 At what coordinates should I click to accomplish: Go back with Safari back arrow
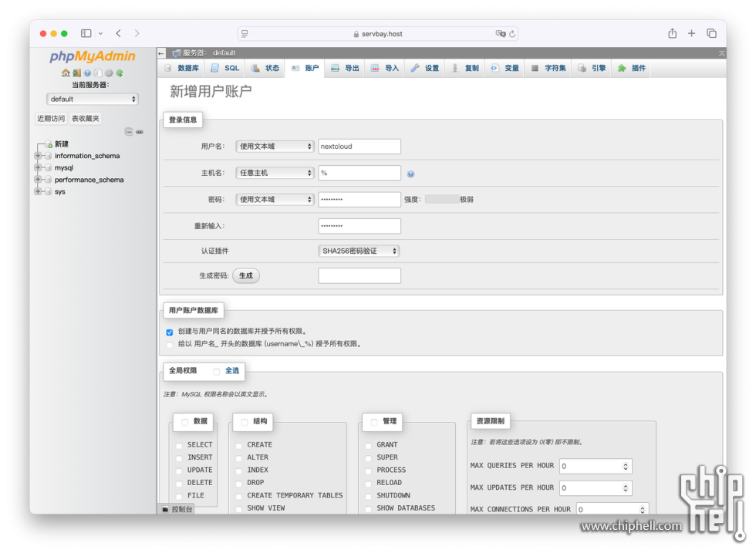(x=119, y=33)
